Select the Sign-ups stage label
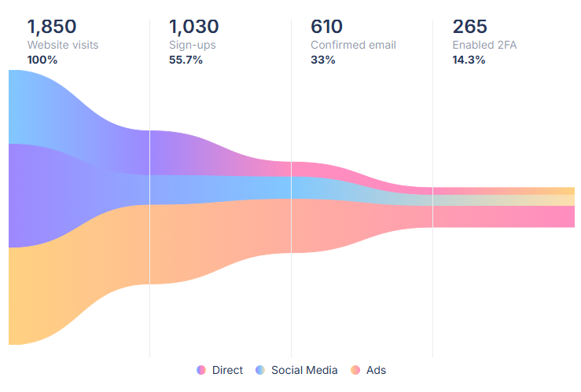This screenshot has width=581, height=392. [193, 45]
